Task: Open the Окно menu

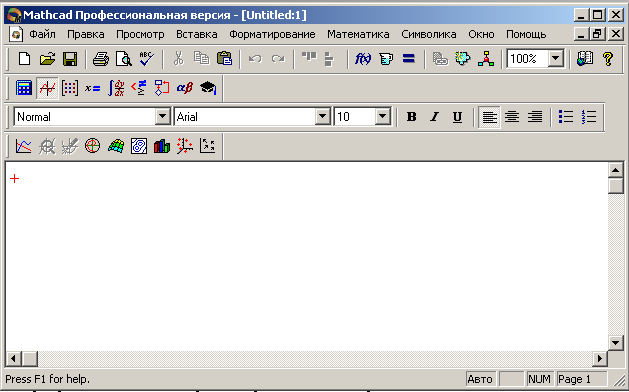Action: [481, 35]
